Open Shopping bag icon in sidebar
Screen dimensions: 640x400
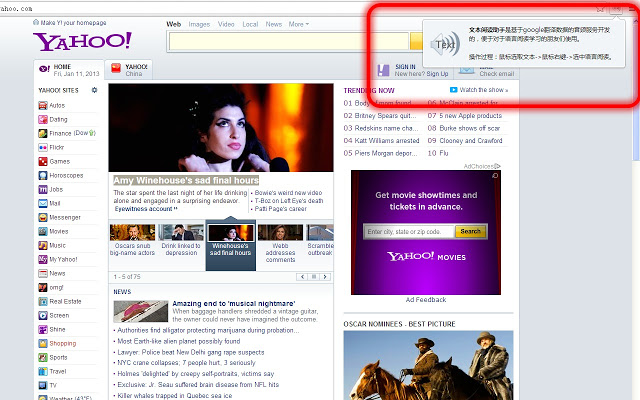(x=43, y=344)
